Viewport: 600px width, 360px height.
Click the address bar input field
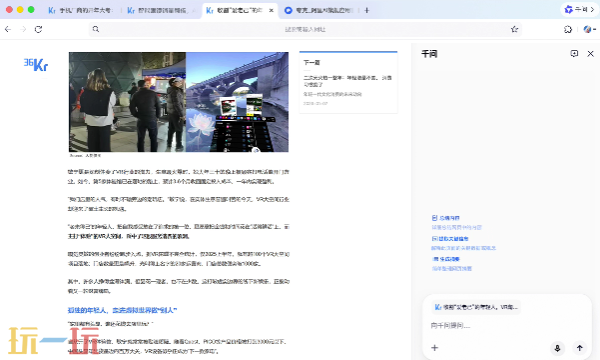305,29
